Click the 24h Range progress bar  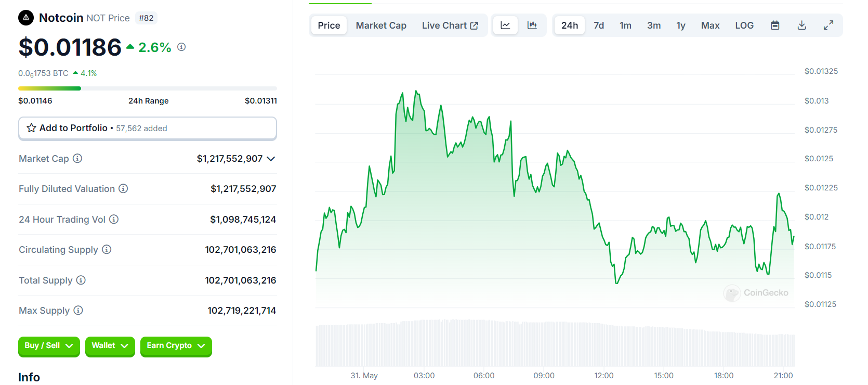(x=147, y=88)
